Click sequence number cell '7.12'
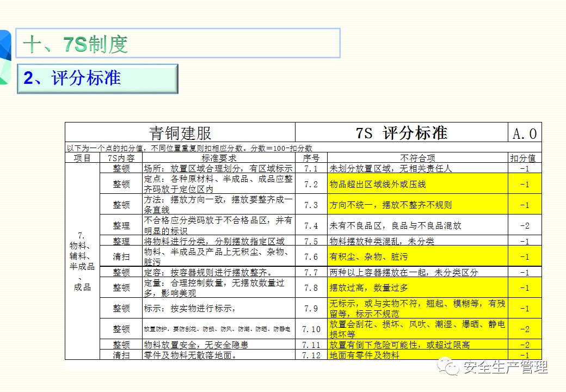 point(311,355)
